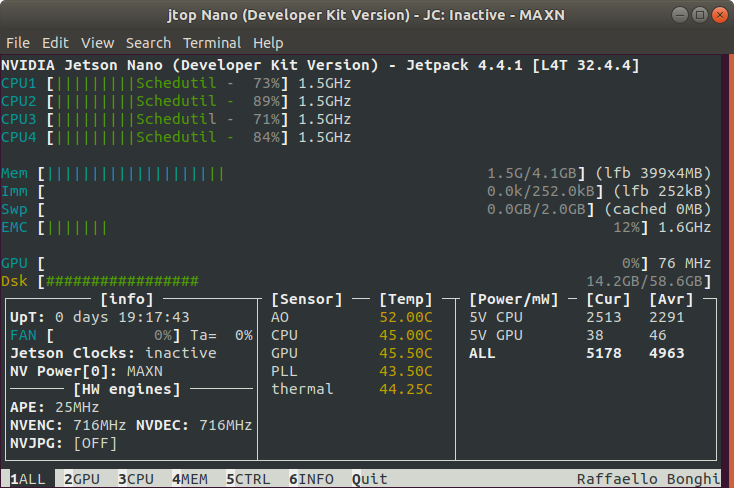
Task: Click the [Avr] column header
Action: click(671, 299)
